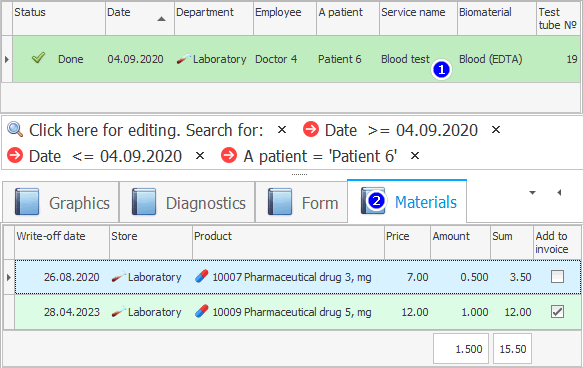Click the Add to invoice column header

pos(557,242)
